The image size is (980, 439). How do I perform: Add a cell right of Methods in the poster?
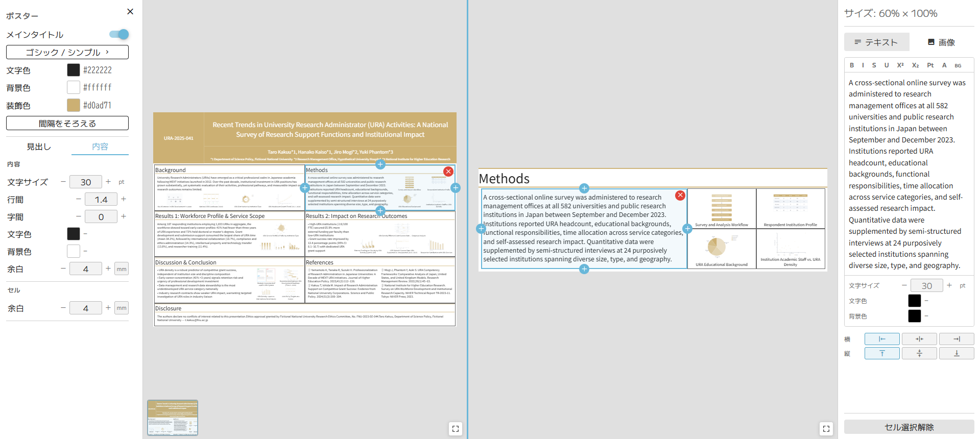(456, 188)
